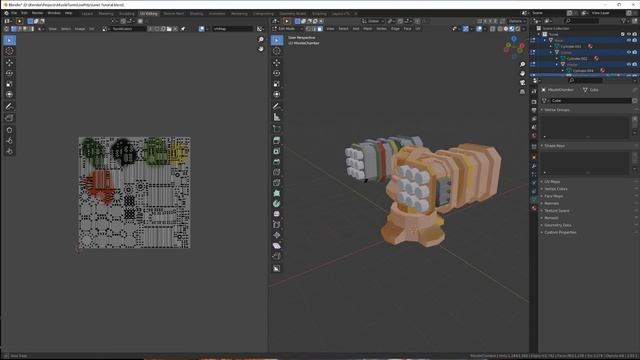The width and height of the screenshot is (640, 360).
Task: Click the Z axis on the navigation gizmo
Action: click(514, 39)
